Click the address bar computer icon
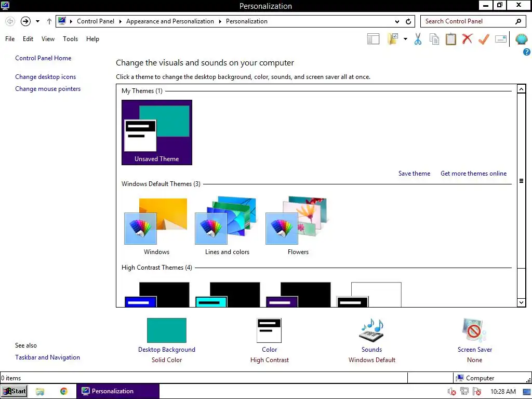Image resolution: width=532 pixels, height=399 pixels. coord(62,21)
